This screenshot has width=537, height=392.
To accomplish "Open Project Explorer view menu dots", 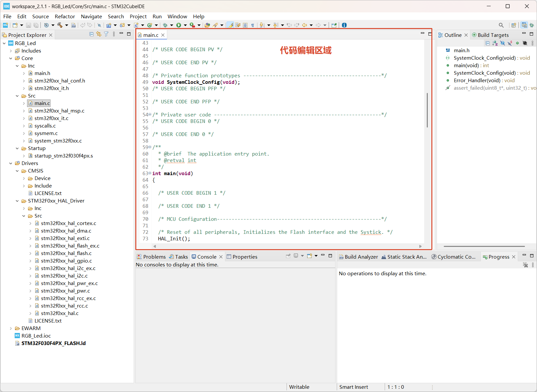I will [114, 34].
